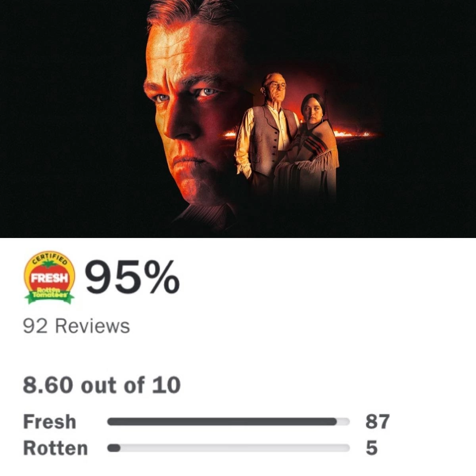Viewport: 476px width, 476px height.
Task: Click the unfilled end of Fresh bar
Action: tap(344, 422)
